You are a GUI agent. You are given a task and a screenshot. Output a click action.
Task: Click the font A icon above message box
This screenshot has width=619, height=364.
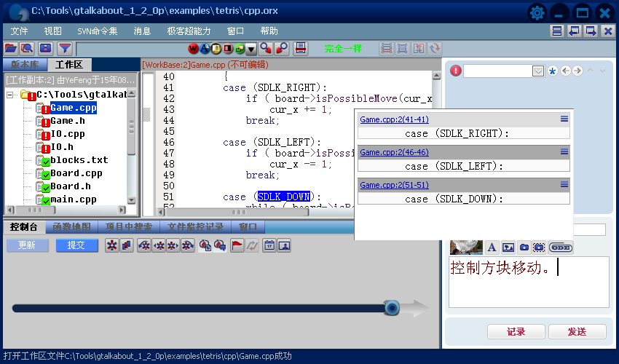tap(492, 248)
